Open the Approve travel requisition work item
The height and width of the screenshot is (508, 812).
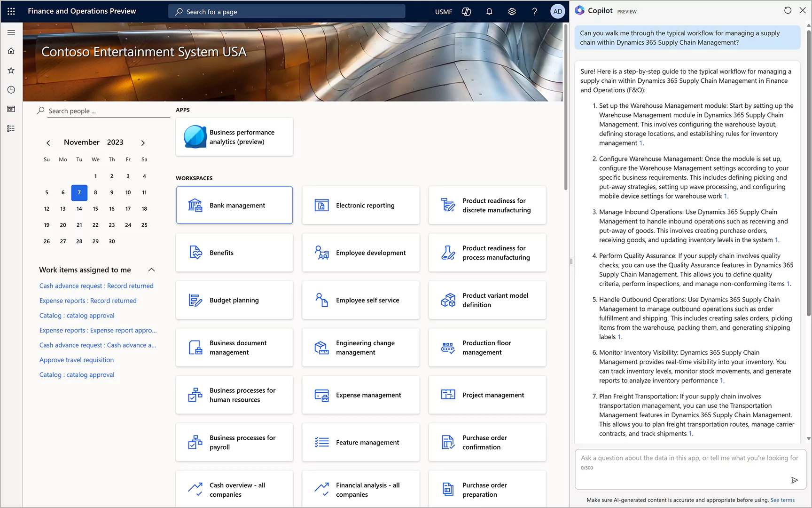[x=77, y=359]
